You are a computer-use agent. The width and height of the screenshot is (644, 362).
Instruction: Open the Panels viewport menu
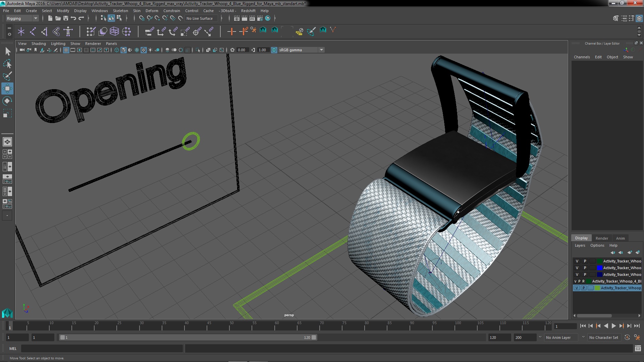tap(111, 44)
